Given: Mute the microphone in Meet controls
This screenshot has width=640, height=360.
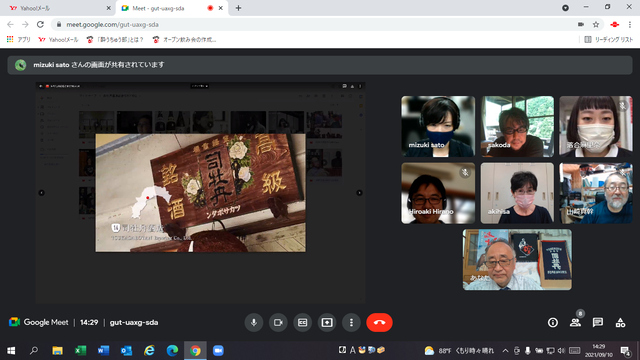Looking at the screenshot, I should tap(253, 322).
